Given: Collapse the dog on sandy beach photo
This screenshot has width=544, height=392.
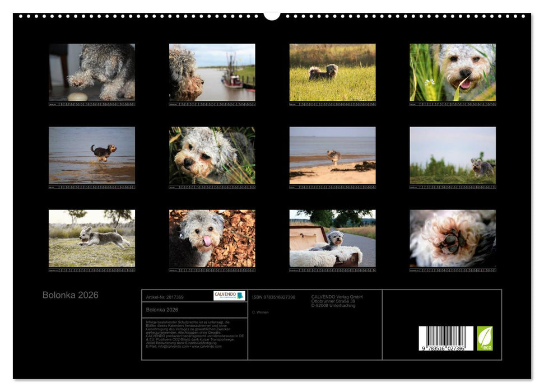Looking at the screenshot, I should [333, 156].
